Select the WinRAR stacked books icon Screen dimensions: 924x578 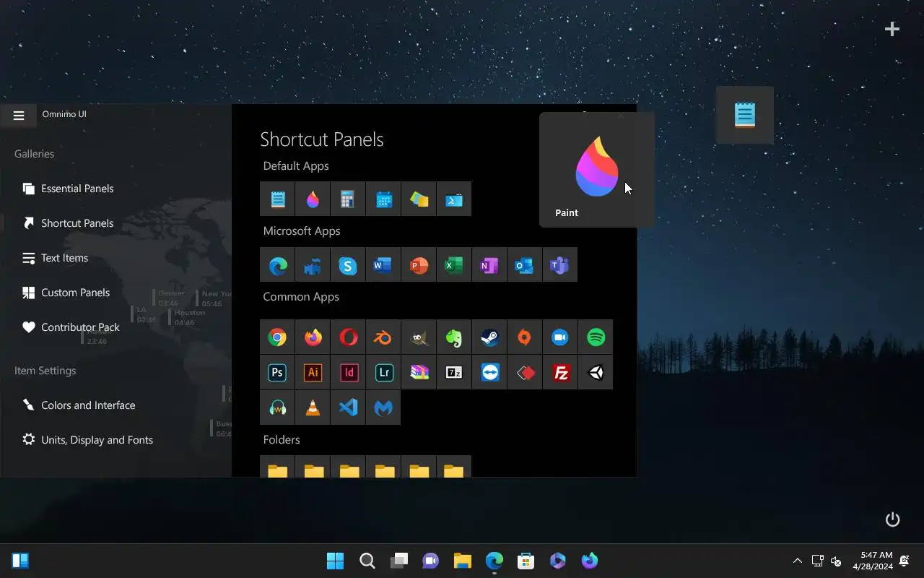point(419,373)
